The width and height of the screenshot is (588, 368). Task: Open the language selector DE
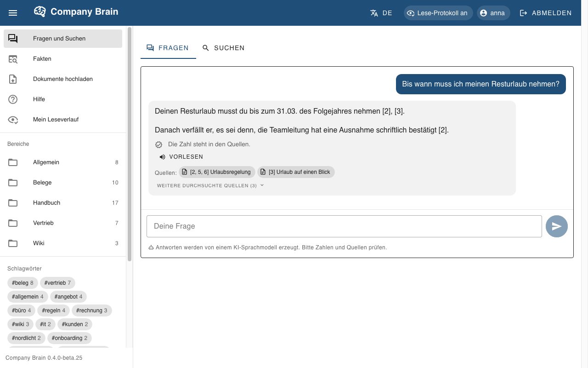tap(381, 13)
